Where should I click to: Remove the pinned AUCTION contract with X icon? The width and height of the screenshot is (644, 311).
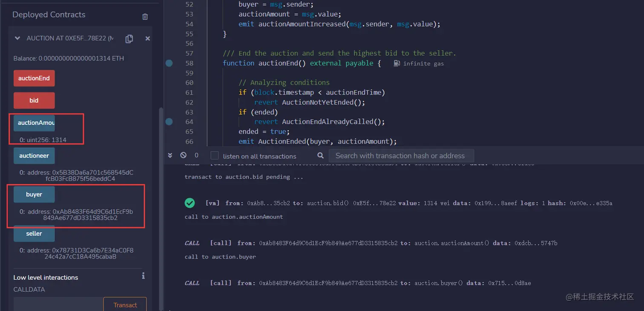pyautogui.click(x=147, y=38)
